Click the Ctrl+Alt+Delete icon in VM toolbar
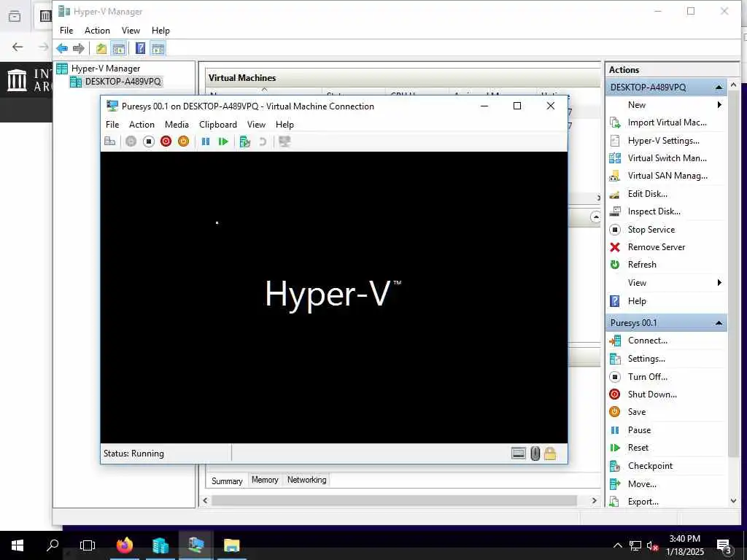This screenshot has width=747, height=560. pyautogui.click(x=110, y=141)
